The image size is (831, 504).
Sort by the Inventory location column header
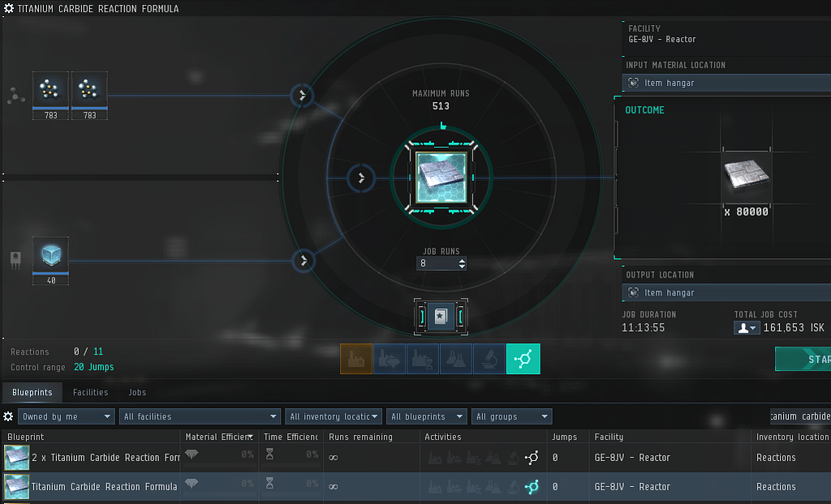coord(791,437)
